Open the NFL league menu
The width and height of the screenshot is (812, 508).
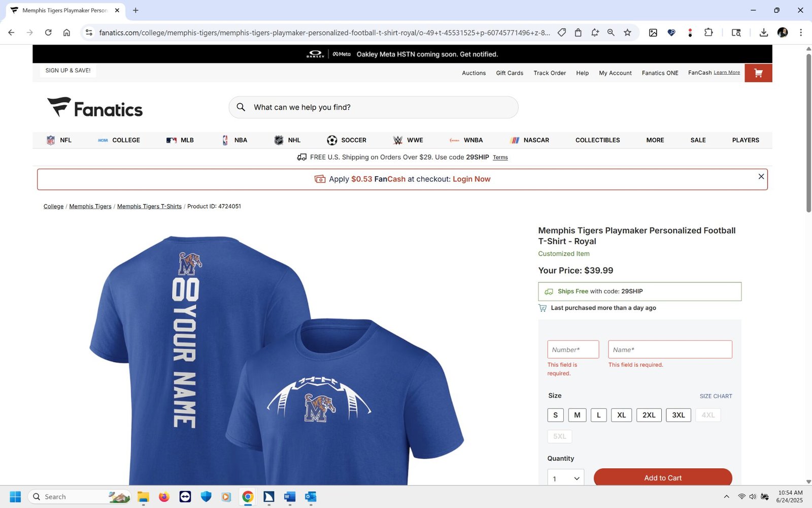(59, 140)
